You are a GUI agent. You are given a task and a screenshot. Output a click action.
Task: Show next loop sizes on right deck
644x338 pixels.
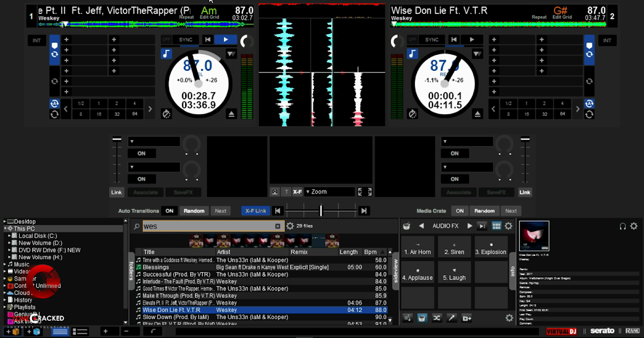[577, 109]
